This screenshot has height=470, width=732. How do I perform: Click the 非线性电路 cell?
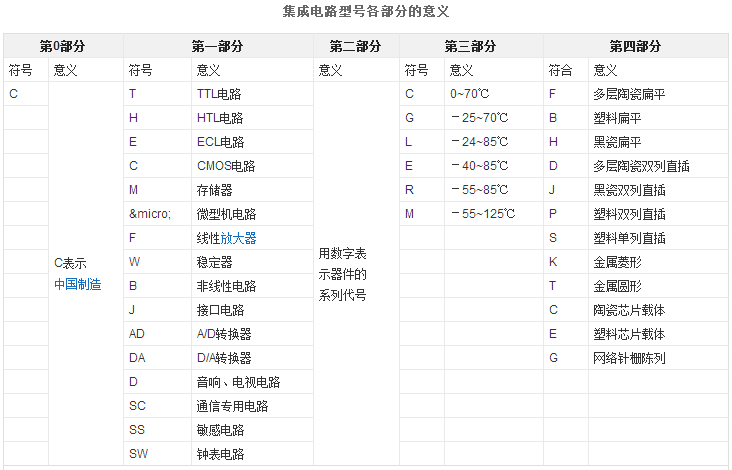pyautogui.click(x=252, y=286)
